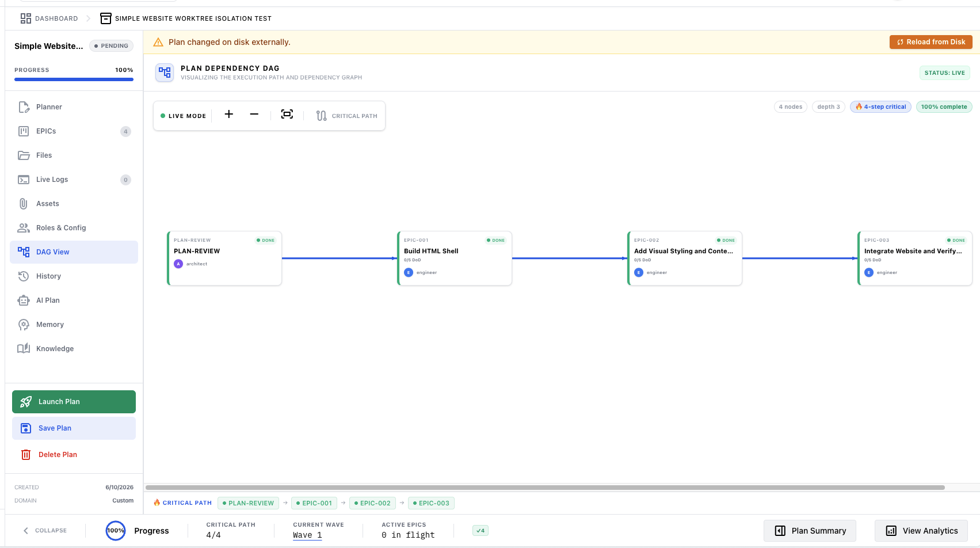Click the 4-step critical badge
Image resolution: width=980 pixels, height=548 pixels.
880,107
